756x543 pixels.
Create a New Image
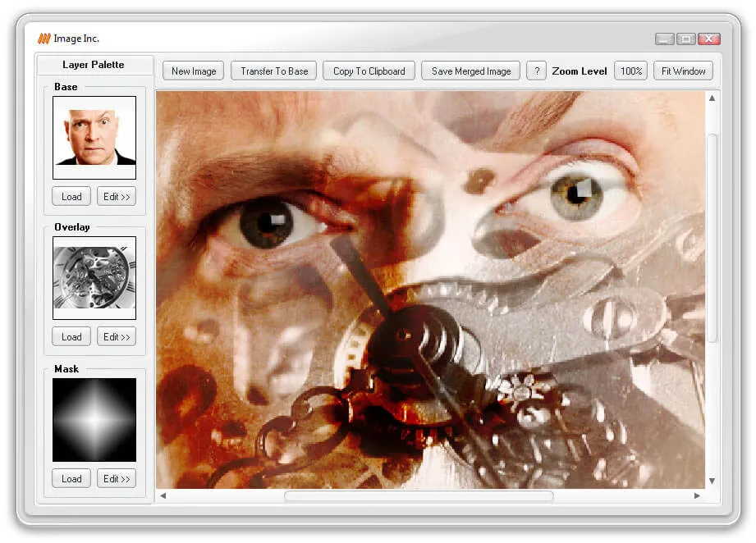(192, 71)
